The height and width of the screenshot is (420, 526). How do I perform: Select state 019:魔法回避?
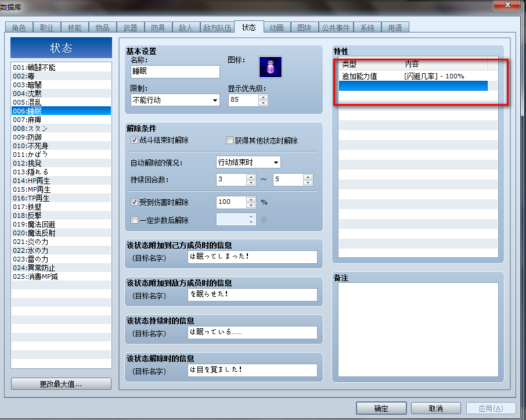click(x=61, y=224)
